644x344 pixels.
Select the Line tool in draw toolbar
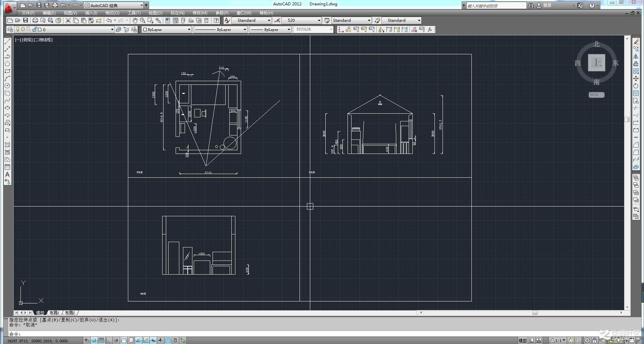click(x=7, y=42)
